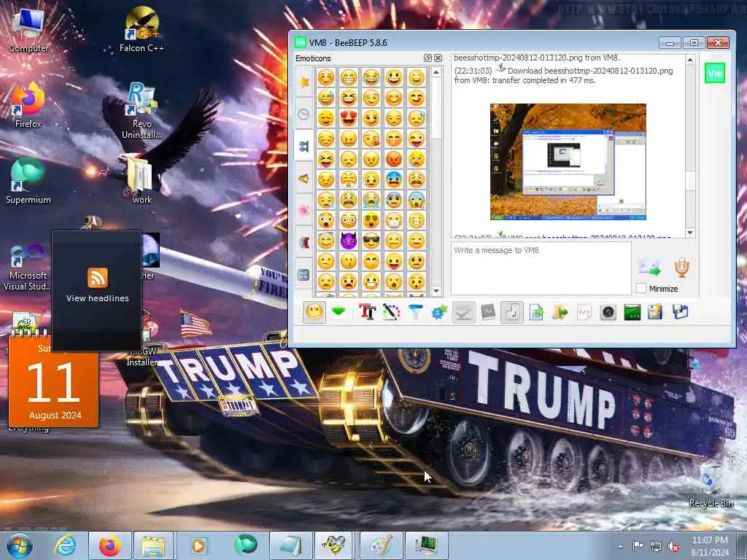Insert the dizzy spiral-eyes emoji
Viewport: 747px width, 560px height.
[371, 220]
